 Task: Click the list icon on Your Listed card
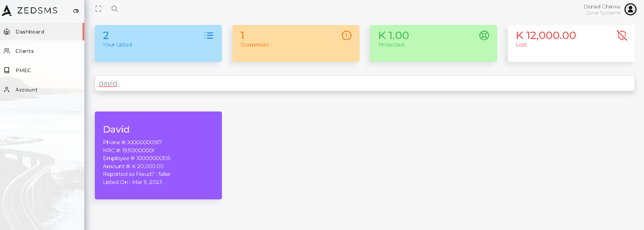pos(209,36)
